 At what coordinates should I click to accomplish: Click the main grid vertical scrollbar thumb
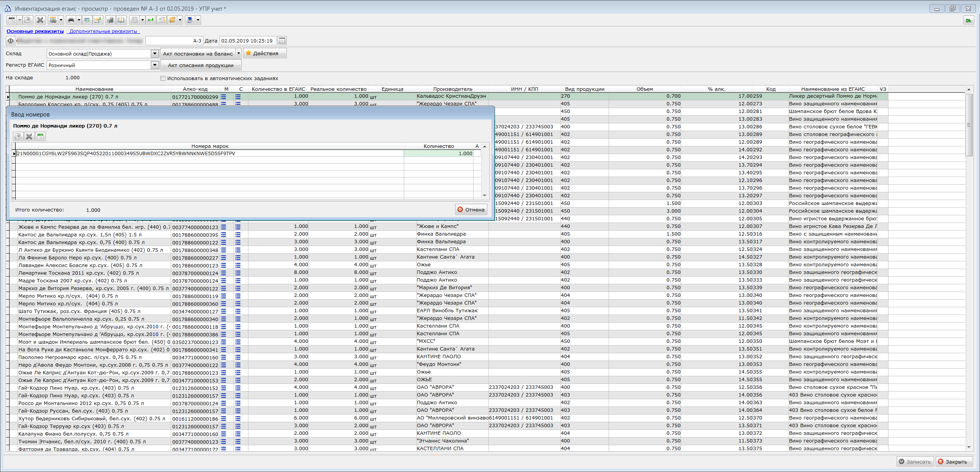point(969,125)
